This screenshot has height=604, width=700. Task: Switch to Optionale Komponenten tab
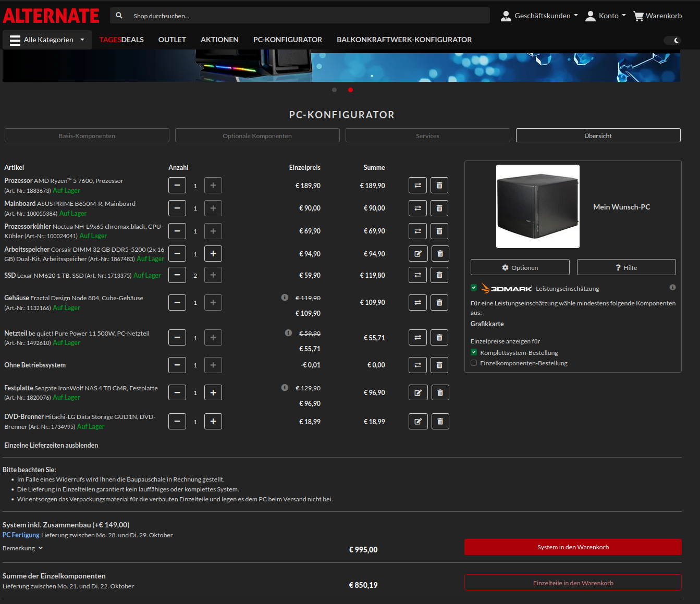[257, 135]
